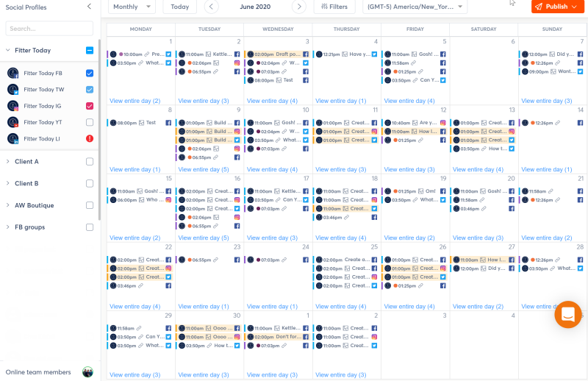Click the Fitter Today LI error icon
588x381 pixels.
click(x=90, y=138)
